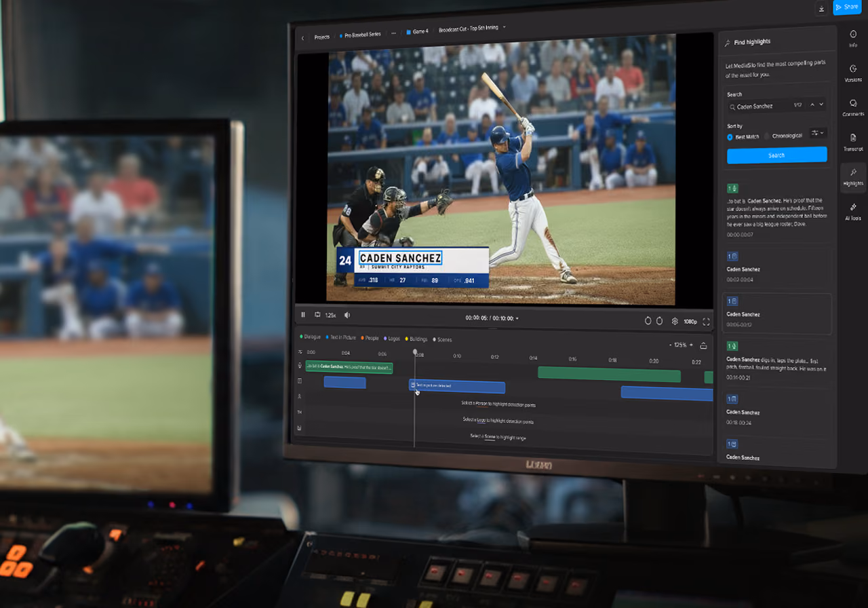Image resolution: width=868 pixels, height=608 pixels.
Task: Click the download icon beside Share
Action: pos(821,8)
